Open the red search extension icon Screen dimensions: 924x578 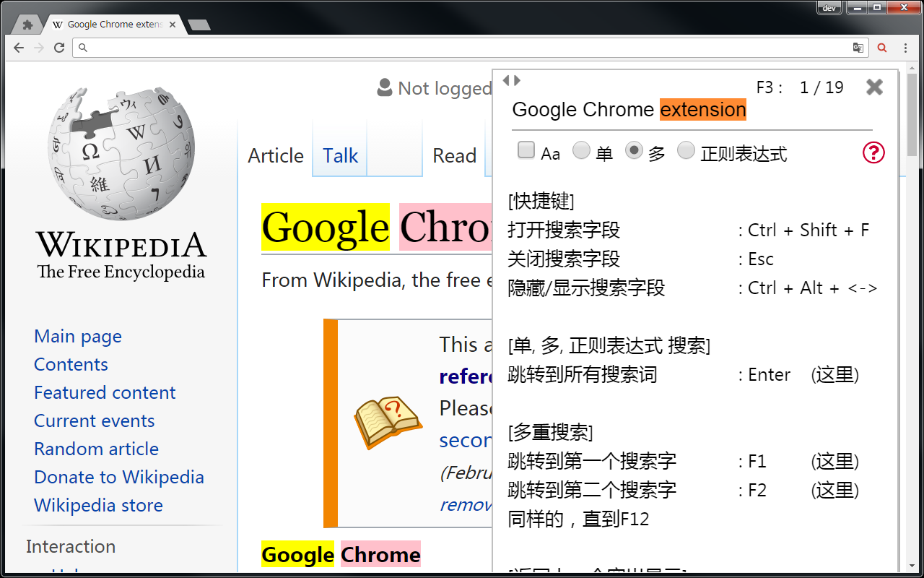point(882,48)
